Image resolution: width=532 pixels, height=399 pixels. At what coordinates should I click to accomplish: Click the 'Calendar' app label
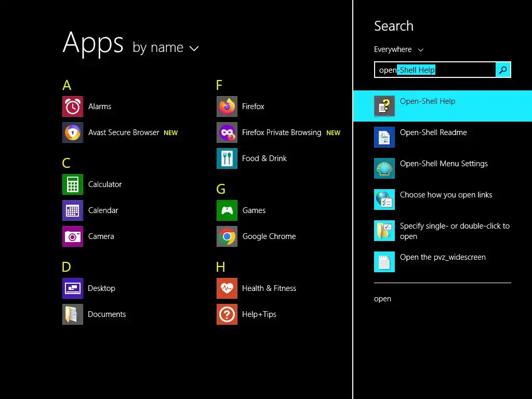click(103, 210)
